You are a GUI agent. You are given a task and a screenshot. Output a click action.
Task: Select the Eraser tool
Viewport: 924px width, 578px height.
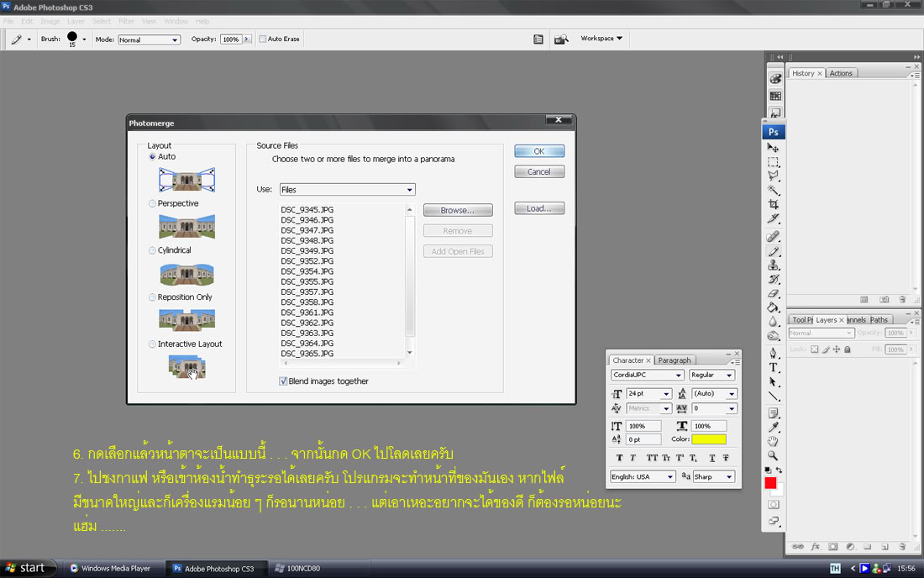(x=773, y=293)
